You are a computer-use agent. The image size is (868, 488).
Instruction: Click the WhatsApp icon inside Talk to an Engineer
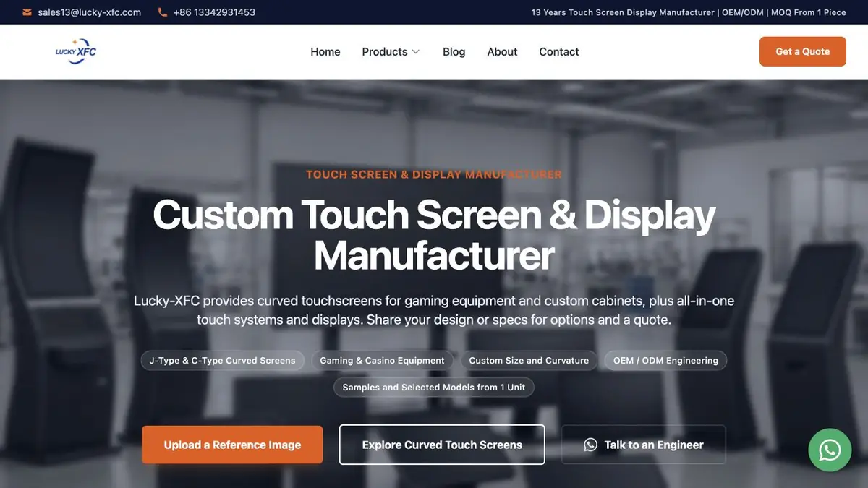click(590, 445)
